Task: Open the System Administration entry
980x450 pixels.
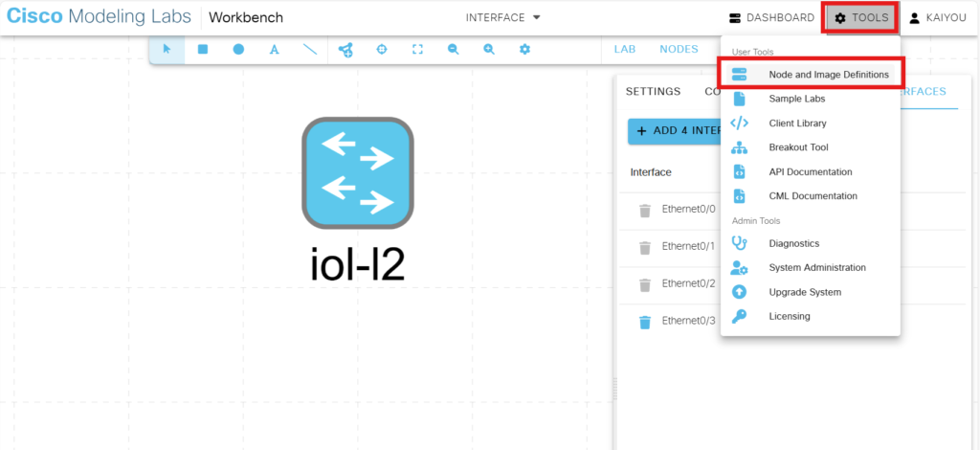Action: coord(810,267)
